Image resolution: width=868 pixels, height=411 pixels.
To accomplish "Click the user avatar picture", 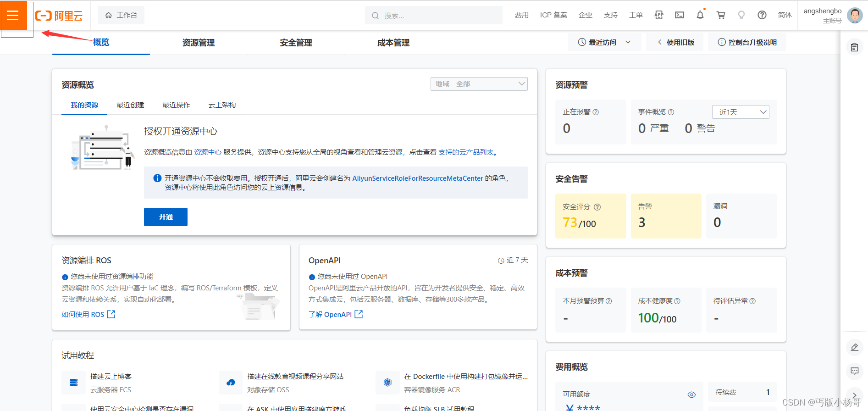I will [855, 16].
